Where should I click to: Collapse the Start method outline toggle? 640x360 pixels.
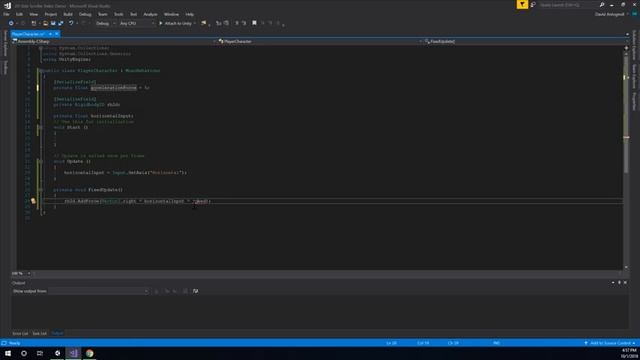[40, 127]
